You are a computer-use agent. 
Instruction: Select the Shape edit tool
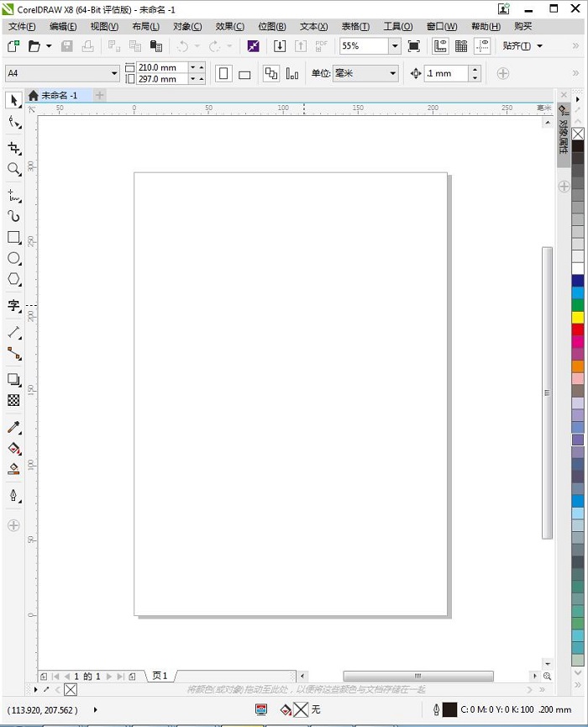[x=14, y=123]
